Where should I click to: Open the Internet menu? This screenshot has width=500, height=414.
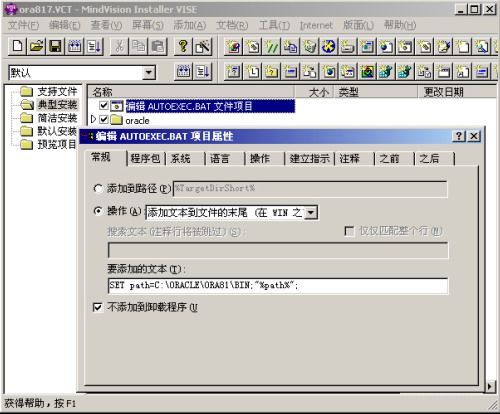click(x=316, y=25)
